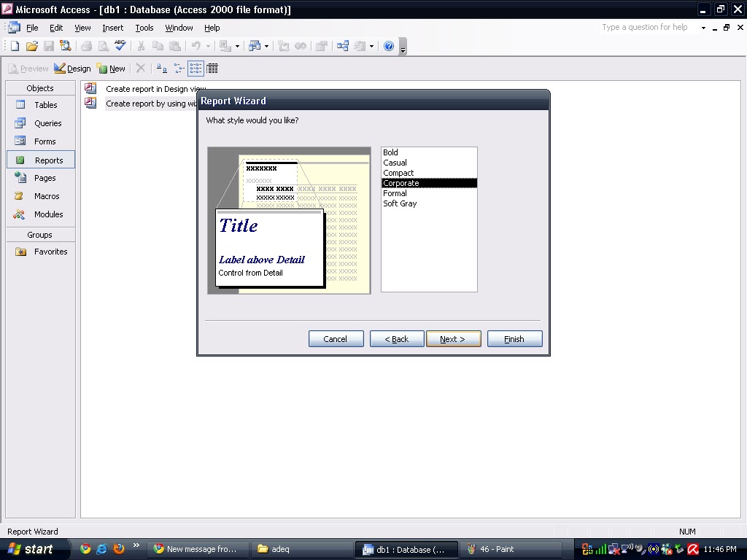Open Microsoft Access Help question icon
The width and height of the screenshot is (747, 560).
[389, 46]
